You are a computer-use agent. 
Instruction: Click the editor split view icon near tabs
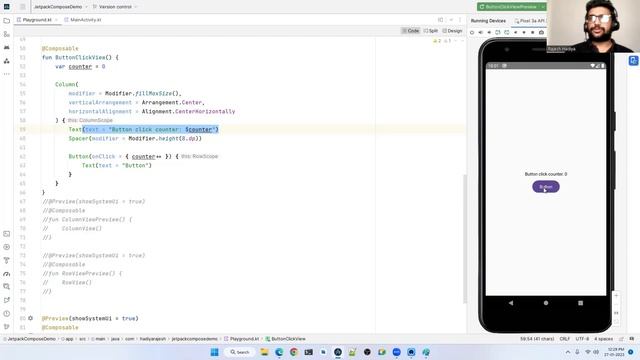pos(440,20)
